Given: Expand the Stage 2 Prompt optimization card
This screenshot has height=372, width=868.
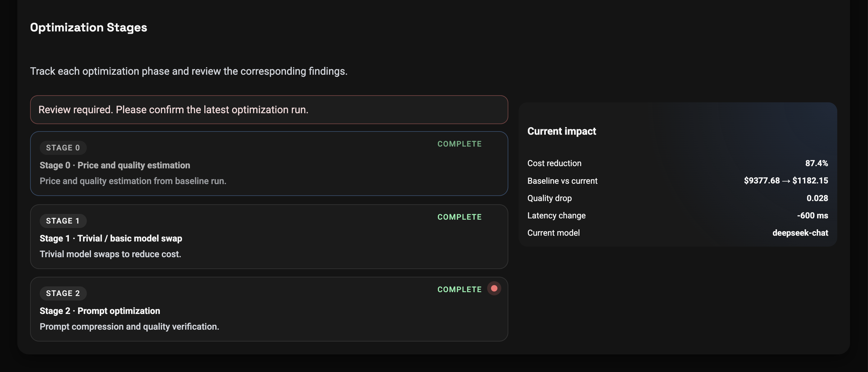Looking at the screenshot, I should coord(270,309).
